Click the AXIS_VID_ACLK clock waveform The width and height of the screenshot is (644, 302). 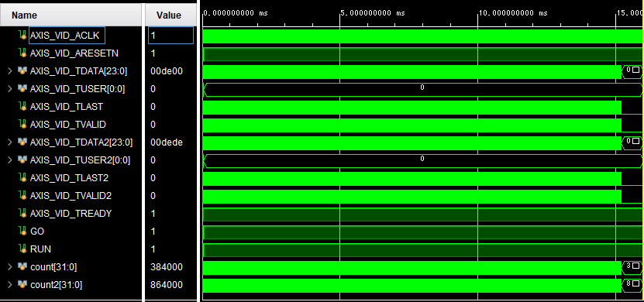(x=422, y=36)
